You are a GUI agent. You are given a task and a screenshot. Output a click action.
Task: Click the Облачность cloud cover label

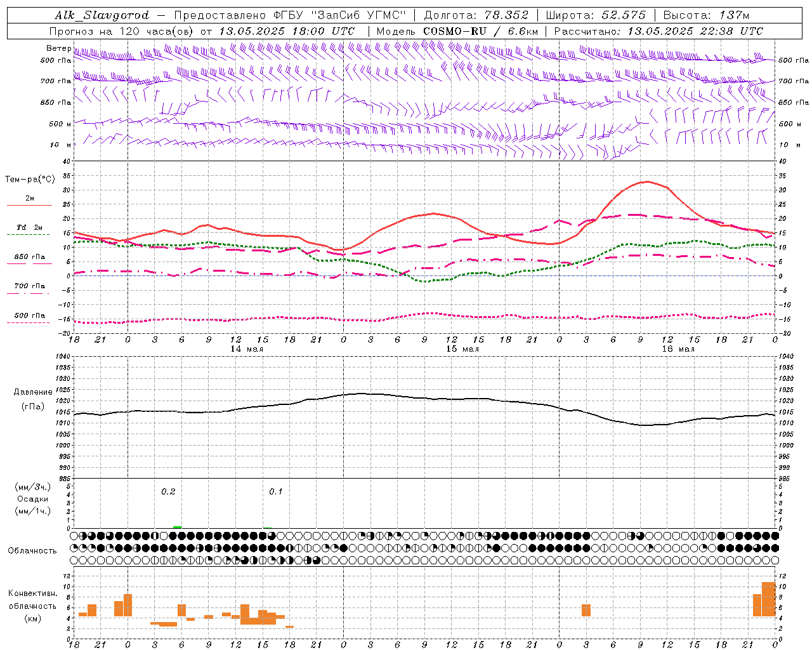click(32, 551)
